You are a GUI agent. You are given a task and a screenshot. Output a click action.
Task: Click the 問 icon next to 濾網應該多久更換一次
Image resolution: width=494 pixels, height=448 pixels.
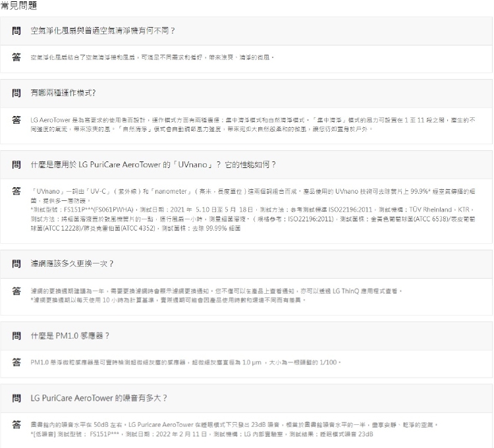coord(16,264)
